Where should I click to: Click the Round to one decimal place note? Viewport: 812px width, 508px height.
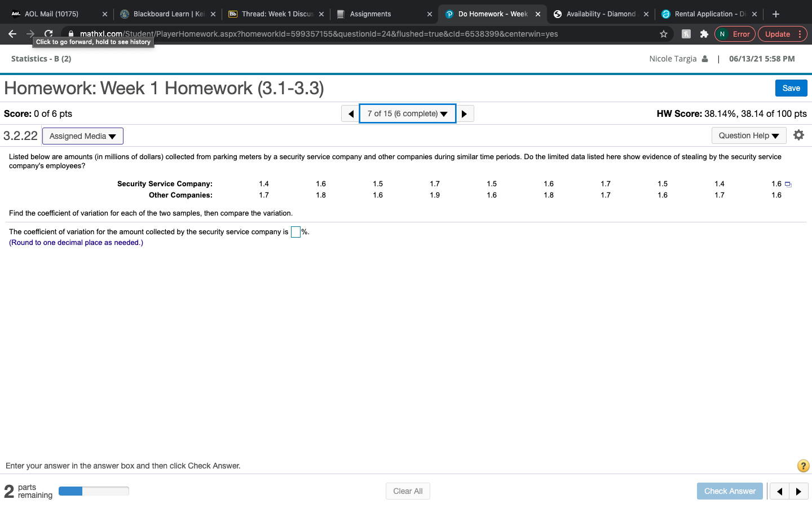click(x=76, y=243)
